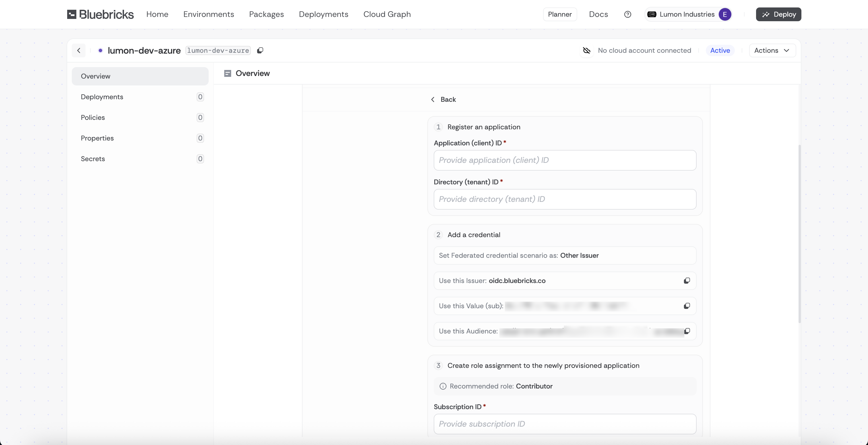Click the no cloud account connected icon
868x445 pixels.
click(587, 50)
